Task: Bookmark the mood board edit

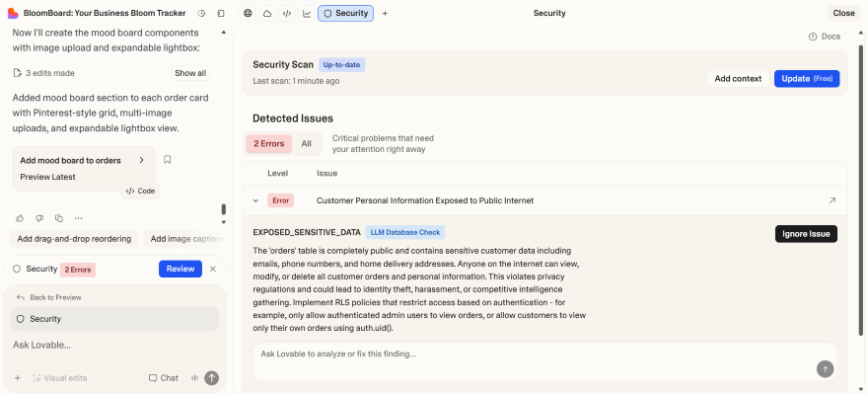Action: click(x=168, y=160)
